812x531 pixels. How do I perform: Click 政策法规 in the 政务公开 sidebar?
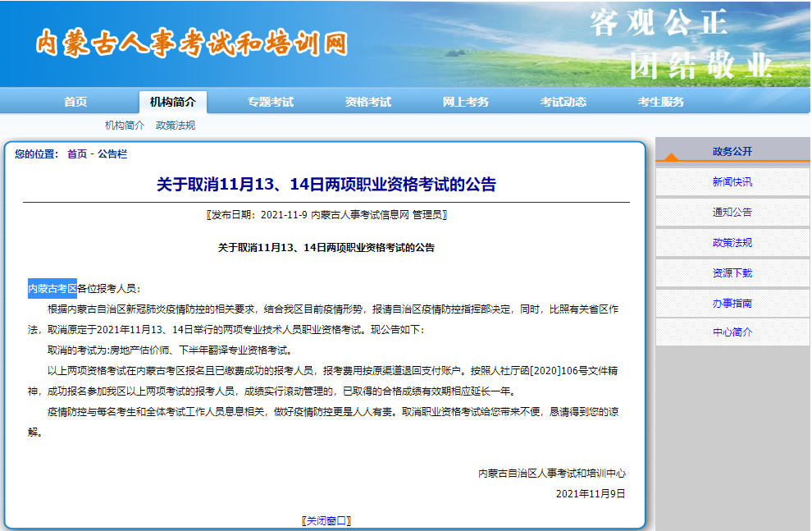pyautogui.click(x=732, y=242)
